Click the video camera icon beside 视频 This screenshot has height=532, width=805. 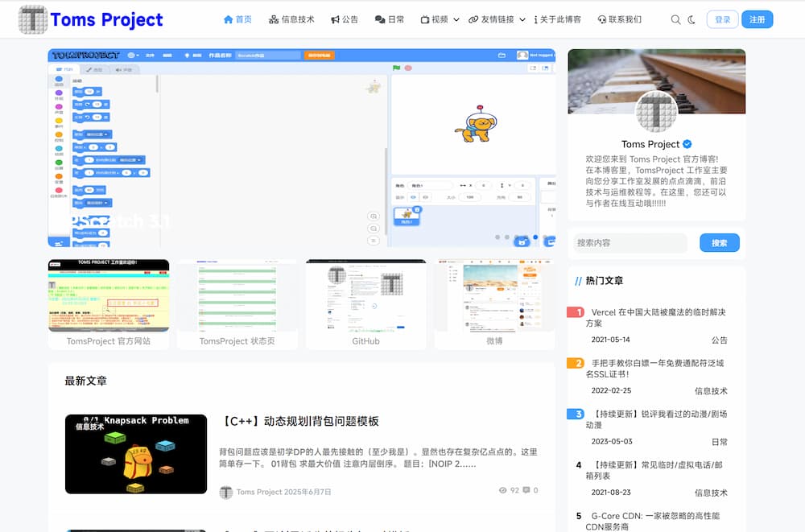[x=424, y=19]
